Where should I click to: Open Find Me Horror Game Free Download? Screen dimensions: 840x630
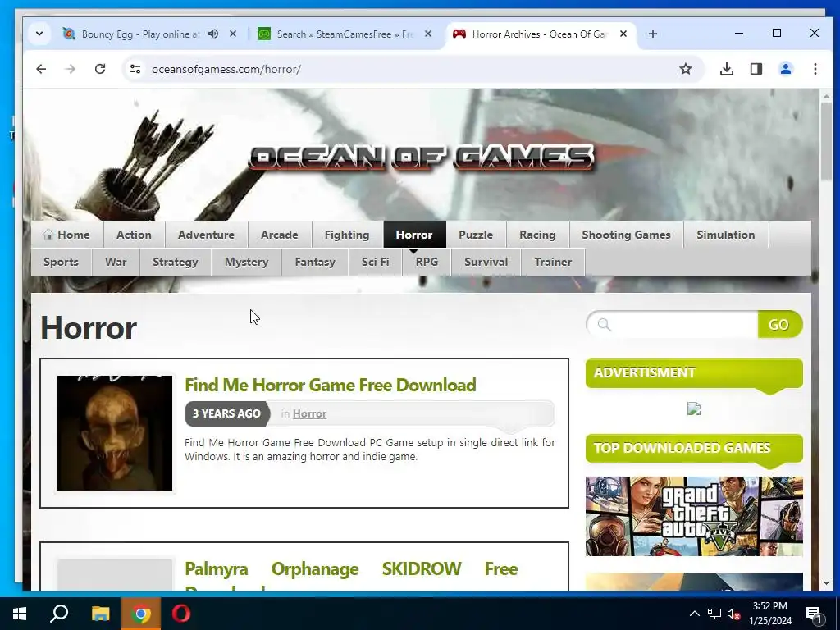[x=331, y=385]
